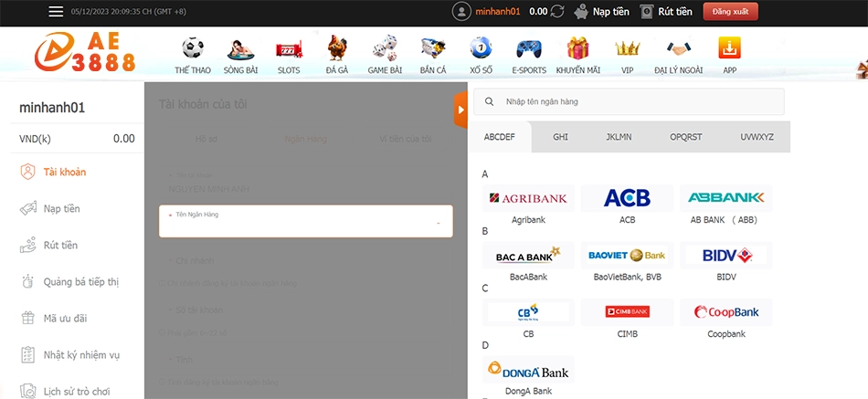The height and width of the screenshot is (399, 868).
Task: Open the hamburger menu icon
Action: point(56,12)
